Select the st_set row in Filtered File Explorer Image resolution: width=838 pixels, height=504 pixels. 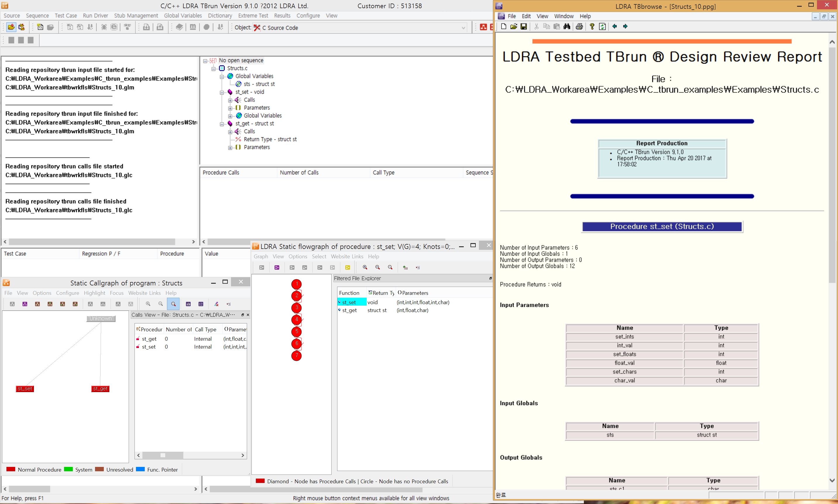tap(415, 302)
